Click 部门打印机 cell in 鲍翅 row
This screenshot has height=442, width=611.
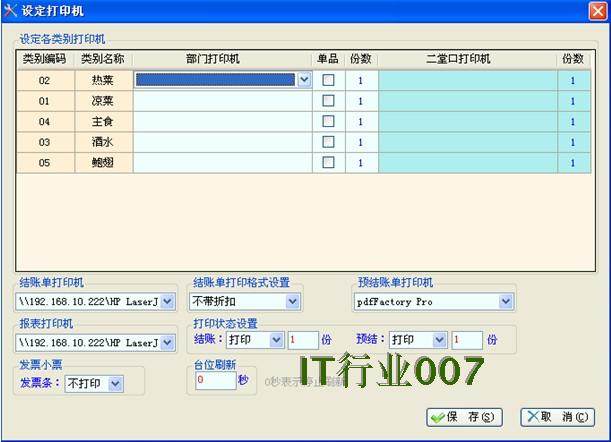223,163
